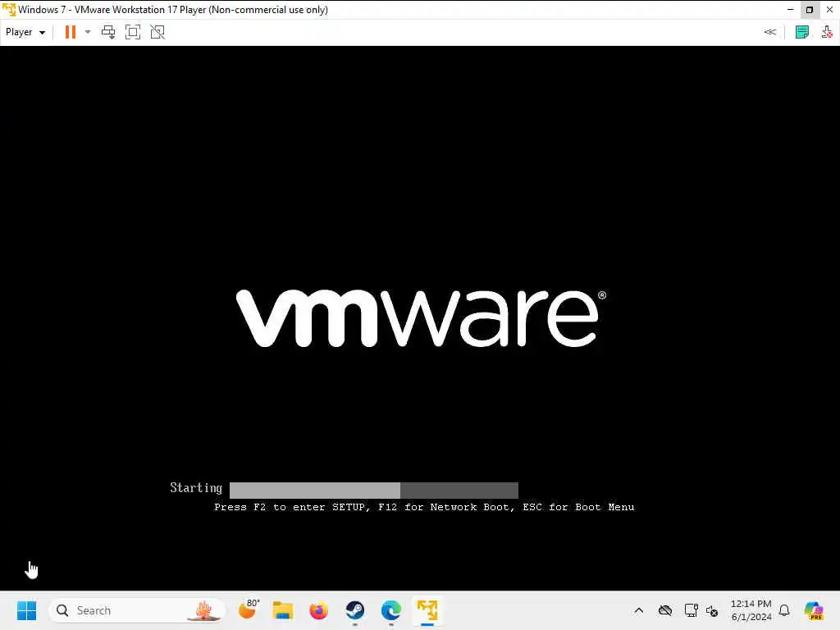Open the notifications bell
840x630 pixels.
point(784,610)
